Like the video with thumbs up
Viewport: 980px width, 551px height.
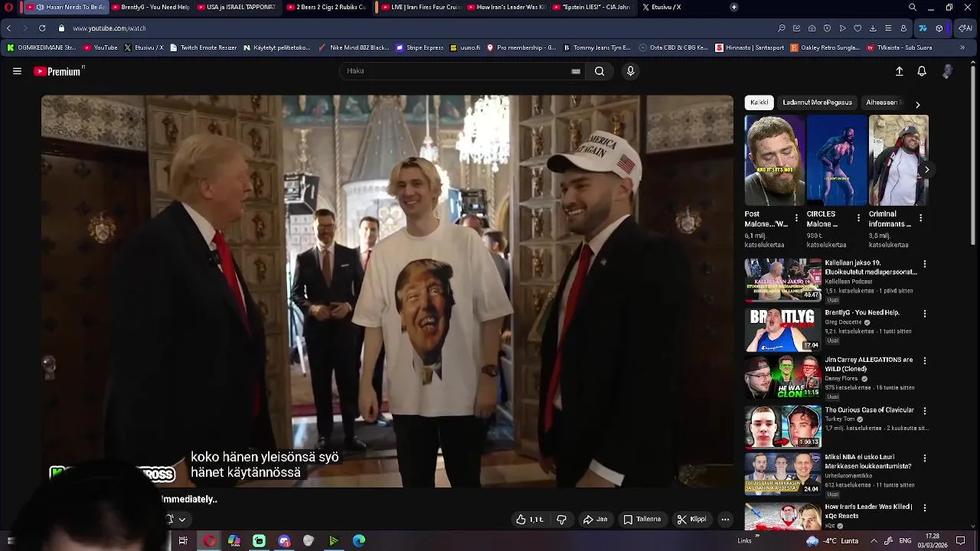[529, 520]
